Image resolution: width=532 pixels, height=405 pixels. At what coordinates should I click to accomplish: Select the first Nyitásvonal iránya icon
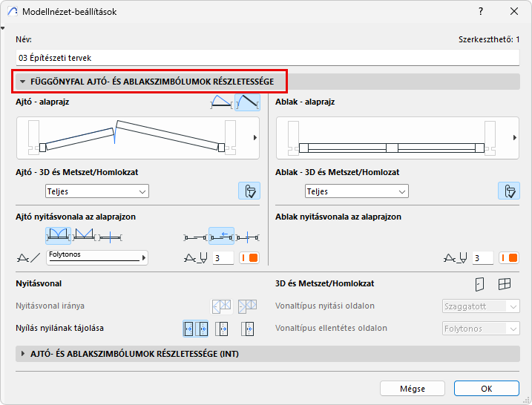pos(222,306)
